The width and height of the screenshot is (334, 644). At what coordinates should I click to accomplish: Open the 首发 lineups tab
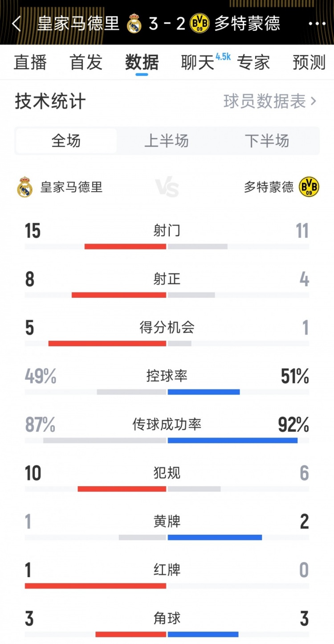click(86, 63)
